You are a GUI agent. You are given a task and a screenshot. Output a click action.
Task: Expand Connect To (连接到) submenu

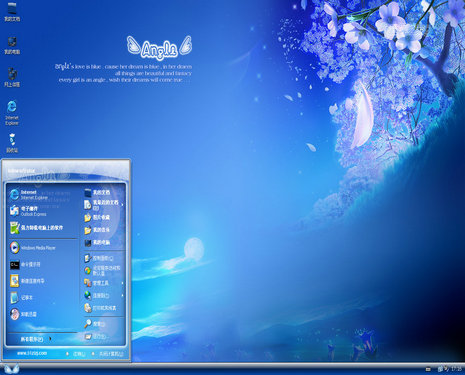pos(104,295)
